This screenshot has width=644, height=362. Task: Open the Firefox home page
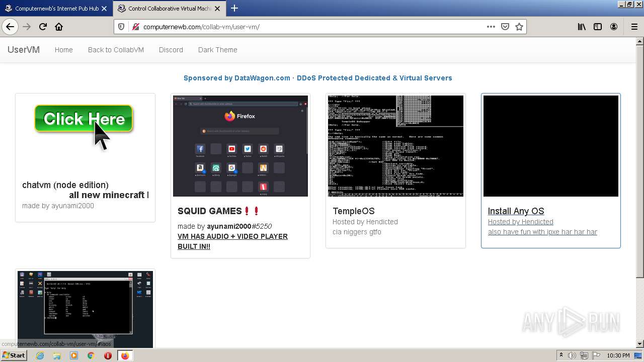coord(59,27)
